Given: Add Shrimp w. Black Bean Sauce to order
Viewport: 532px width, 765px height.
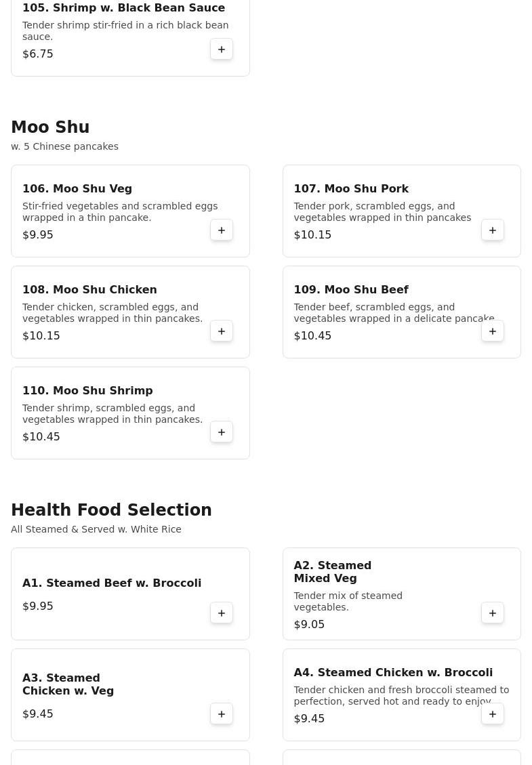Looking at the screenshot, I should (x=221, y=49).
